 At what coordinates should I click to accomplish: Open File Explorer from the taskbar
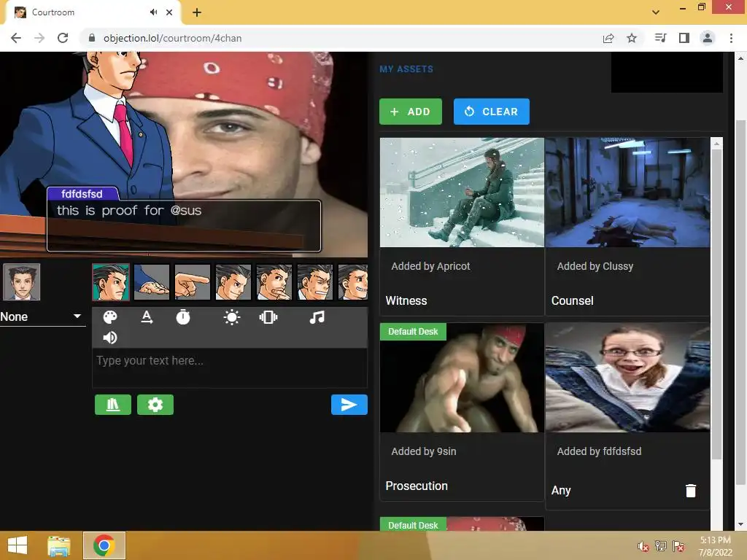click(59, 545)
